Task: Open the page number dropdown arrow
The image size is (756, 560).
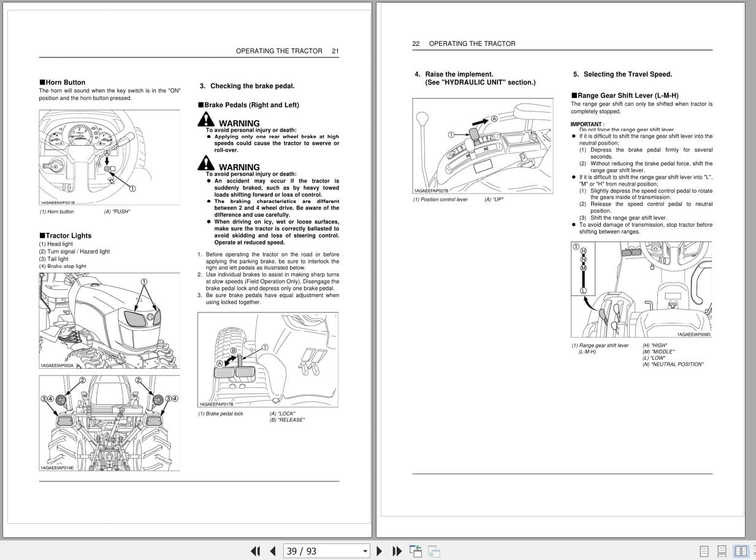Action: [x=365, y=551]
